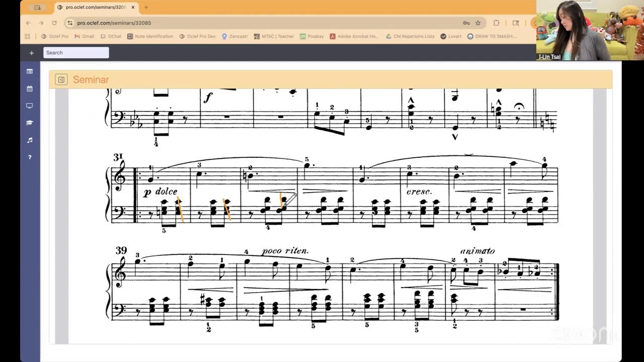Open the OChat bookmark
Viewport: 644px width, 362px height.
tap(111, 36)
